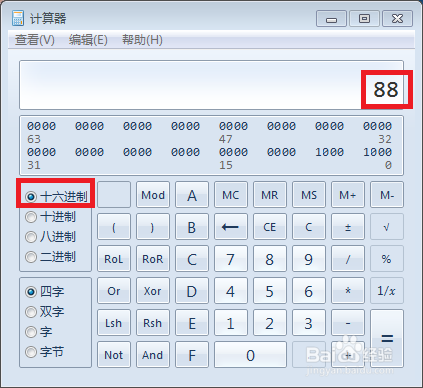Click the left parenthesis key

tap(114, 227)
